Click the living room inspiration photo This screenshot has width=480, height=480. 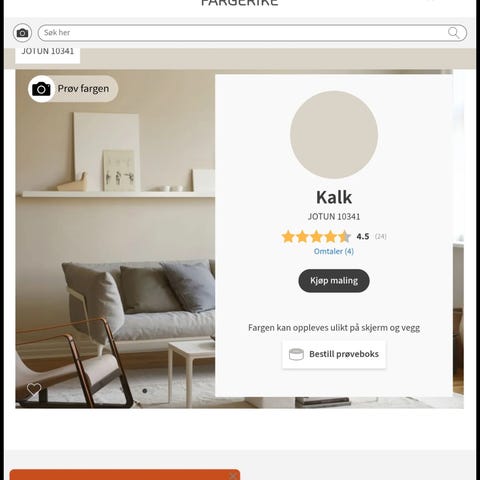[115, 239]
